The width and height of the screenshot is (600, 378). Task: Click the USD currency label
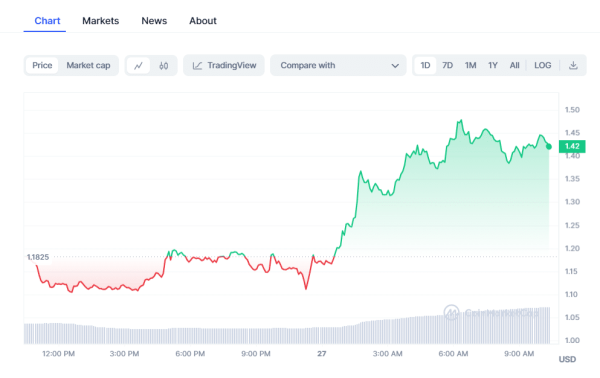567,359
